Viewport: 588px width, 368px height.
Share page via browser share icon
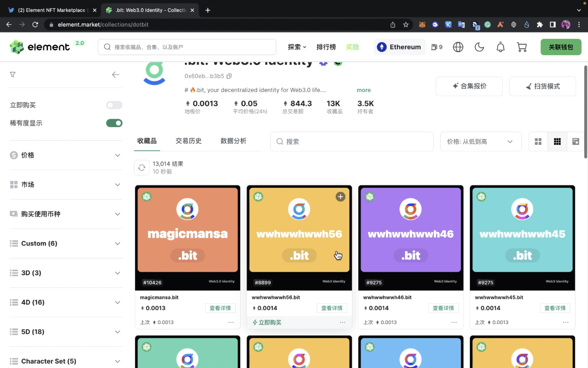tap(393, 25)
